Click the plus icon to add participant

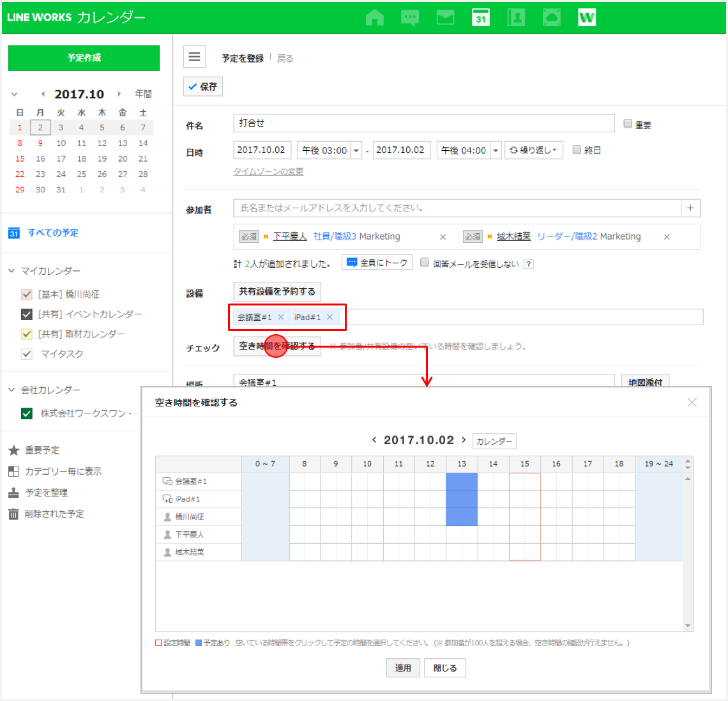point(690,208)
